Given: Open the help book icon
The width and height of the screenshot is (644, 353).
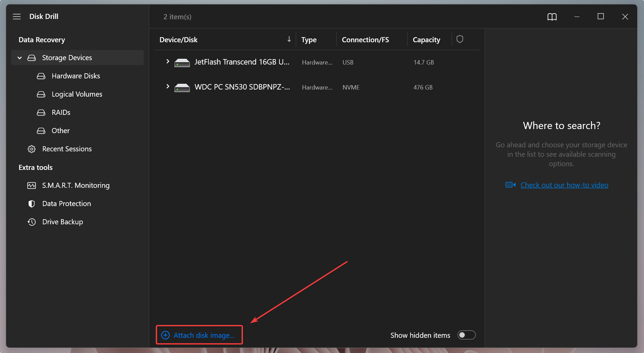Looking at the screenshot, I should 552,17.
